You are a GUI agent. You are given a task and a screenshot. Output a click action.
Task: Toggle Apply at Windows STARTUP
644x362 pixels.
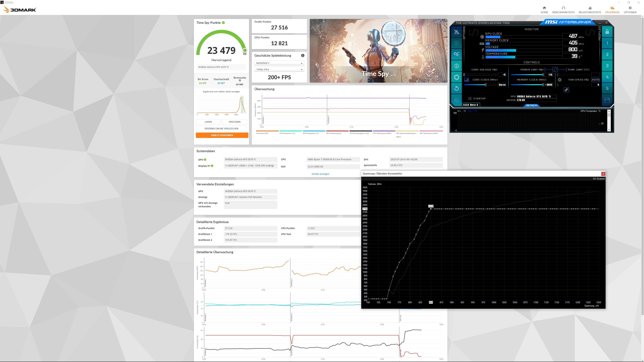tap(470, 98)
